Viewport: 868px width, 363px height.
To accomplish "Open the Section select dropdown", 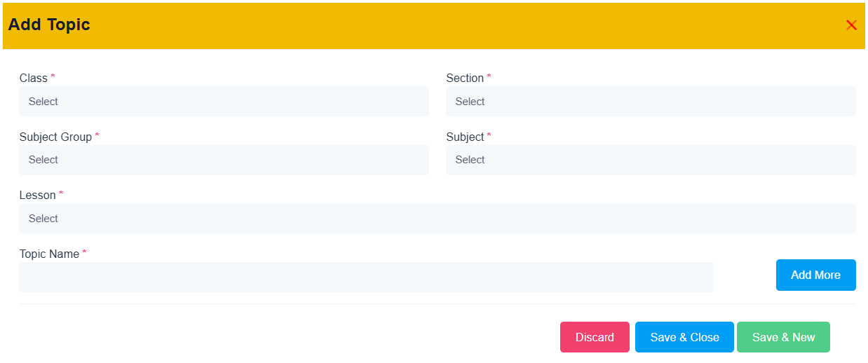I will coord(651,102).
